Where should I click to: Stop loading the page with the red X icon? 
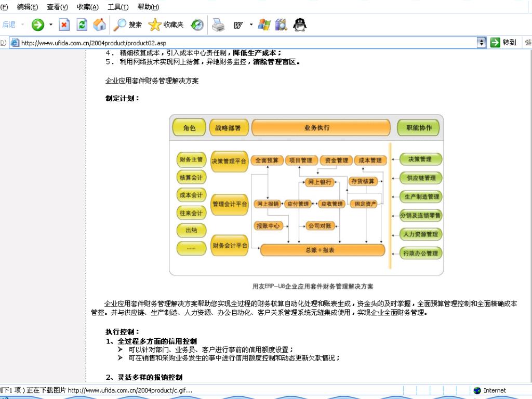pos(64,25)
